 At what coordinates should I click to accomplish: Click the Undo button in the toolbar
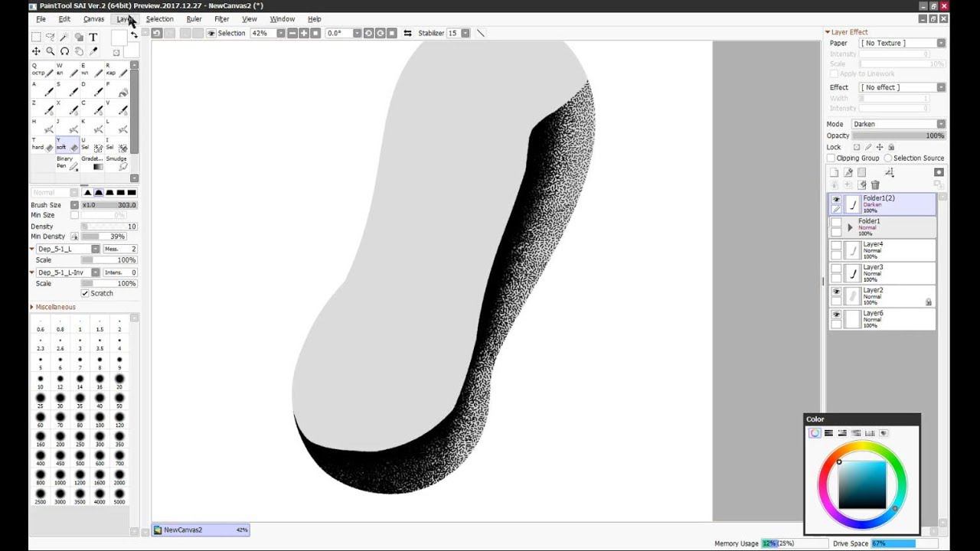156,33
